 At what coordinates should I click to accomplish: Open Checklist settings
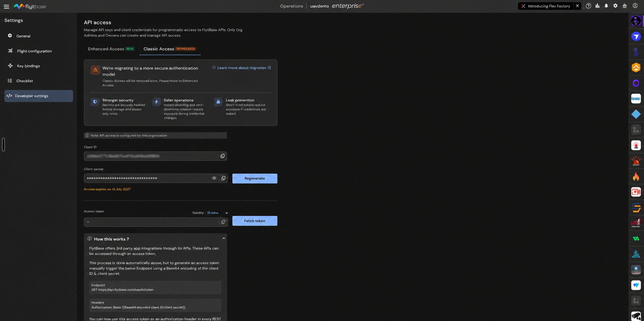39,81
